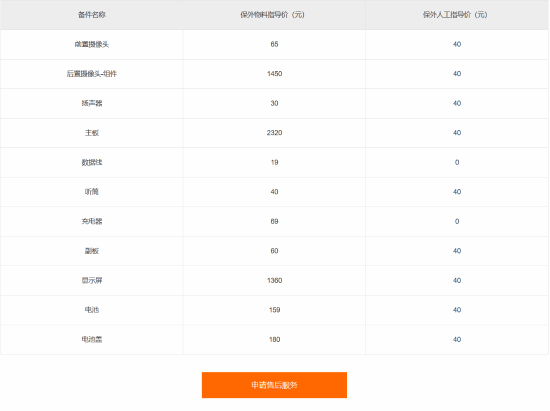
Task: Select material price 2320 for 主板
Action: (x=274, y=133)
